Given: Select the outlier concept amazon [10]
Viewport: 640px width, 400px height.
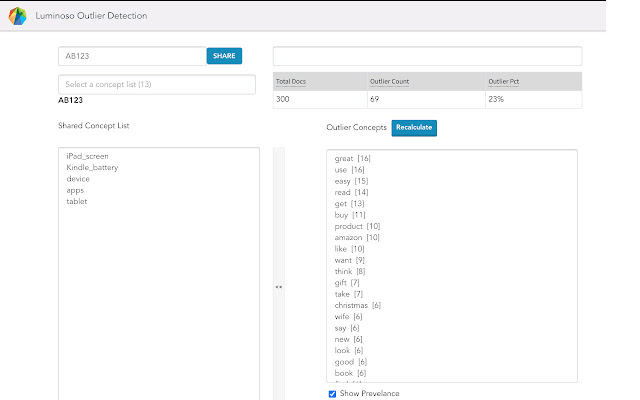Looking at the screenshot, I should (357, 237).
